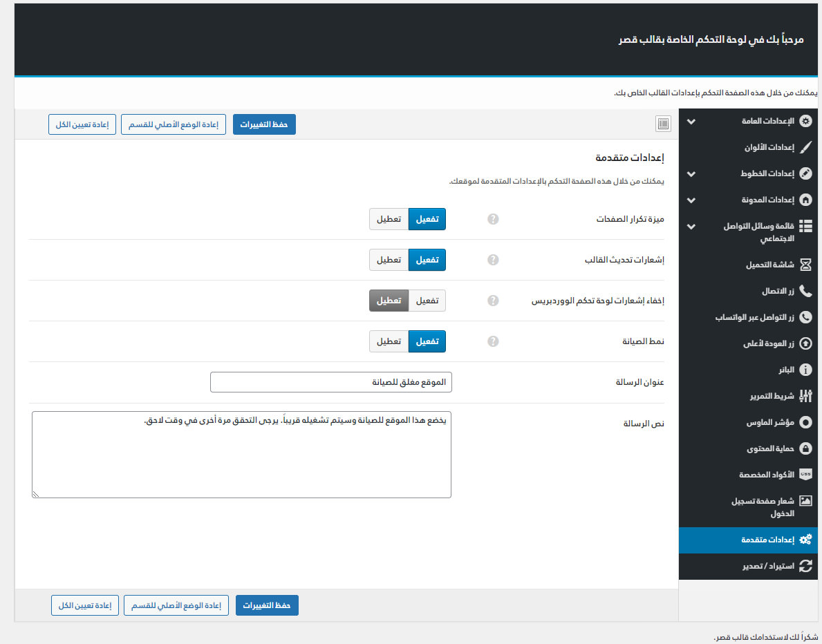This screenshot has width=822, height=644.
Task: Expand the إعدادات المدونة submenu arrow
Action: [x=691, y=200]
